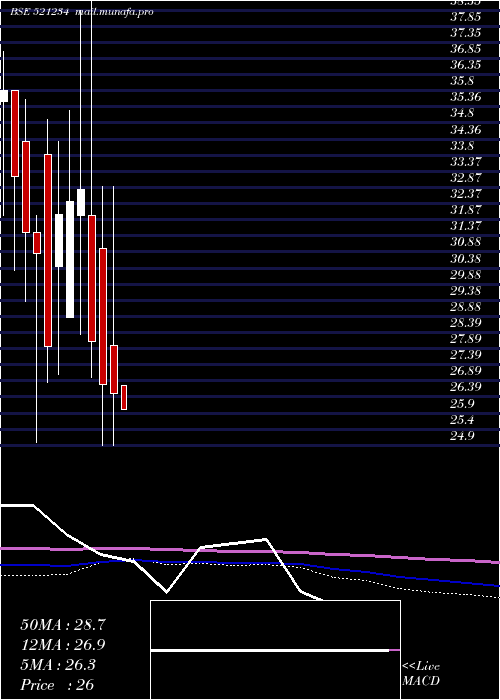Select the 31.37 price axis label
The width and height of the screenshot is (500, 700).
pyautogui.click(x=466, y=226)
